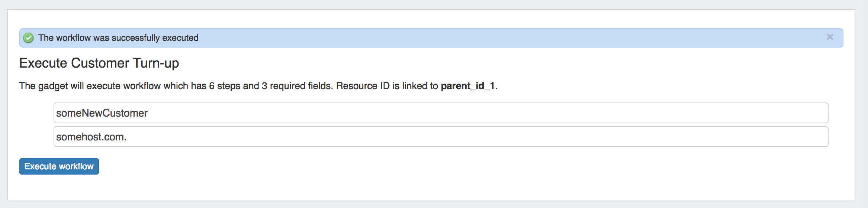
Task: Click the word 'Turn-up' in the heading
Action: [156, 63]
